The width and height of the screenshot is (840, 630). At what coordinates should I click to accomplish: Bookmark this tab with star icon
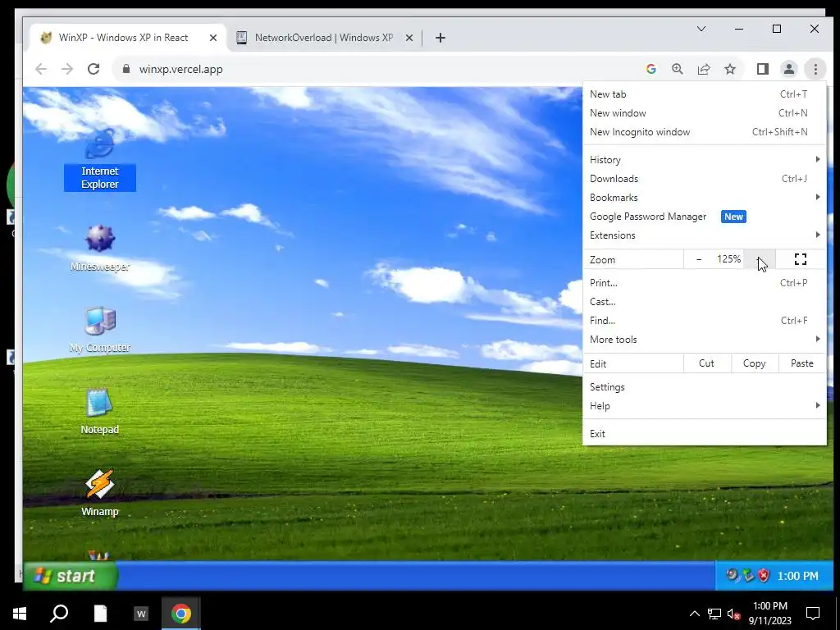729,69
